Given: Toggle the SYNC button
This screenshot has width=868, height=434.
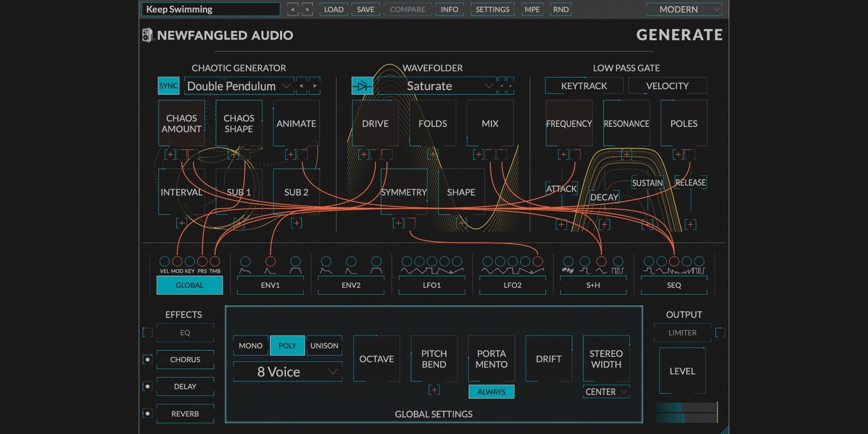Looking at the screenshot, I should 168,86.
